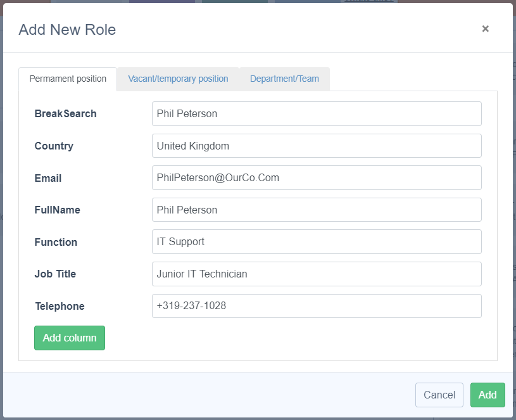Click the Function field containing IT Support
This screenshot has width=516, height=420.
coord(317,242)
